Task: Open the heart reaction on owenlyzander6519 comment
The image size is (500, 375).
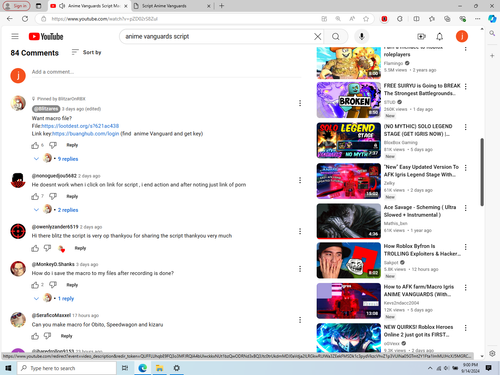Action: (x=62, y=248)
